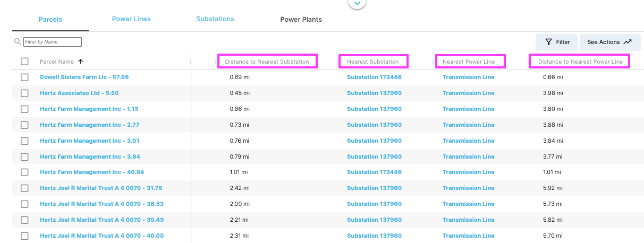
Task: Check Hertz Joel R Marital Trust 38.53 row
Action: (24, 204)
